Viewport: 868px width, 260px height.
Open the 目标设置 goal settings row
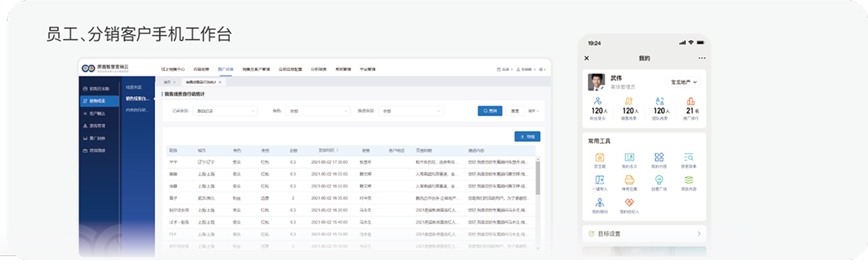(644, 234)
